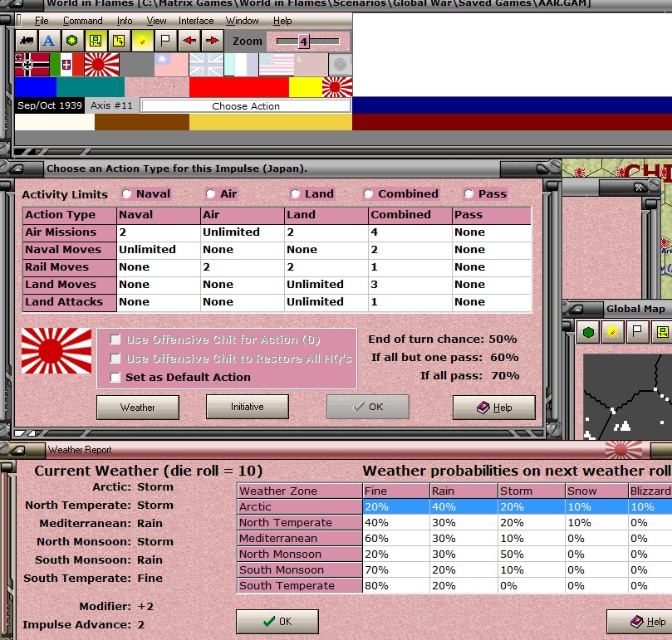Close the small panel above Global Map
672x640 pixels.
click(639, 188)
